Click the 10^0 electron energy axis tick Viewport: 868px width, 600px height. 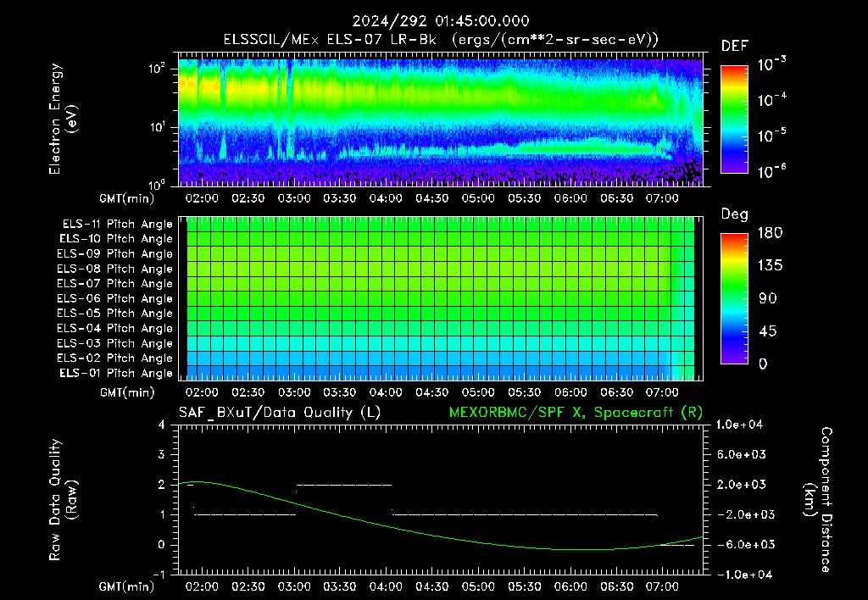coord(157,184)
